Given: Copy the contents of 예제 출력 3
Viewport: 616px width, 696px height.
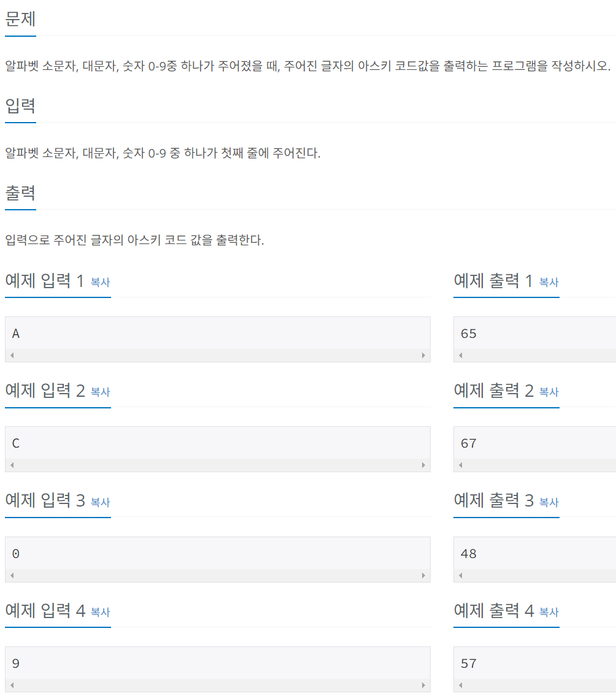Looking at the screenshot, I should [549, 502].
